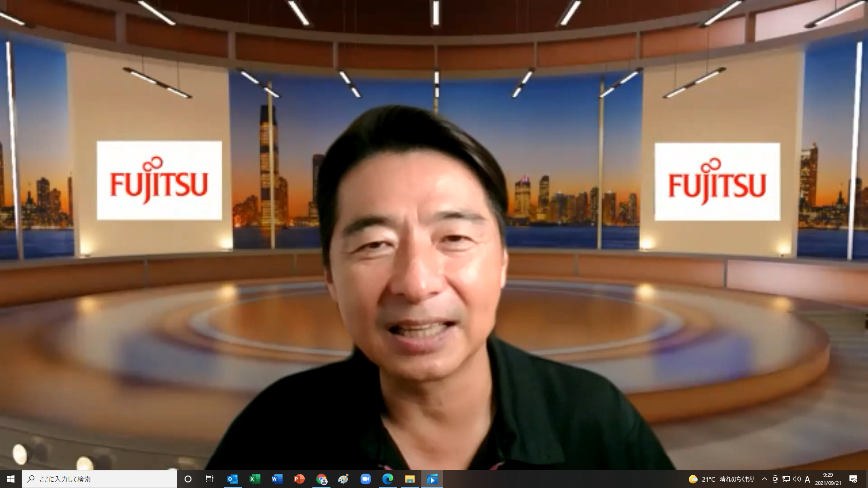Viewport: 868px width, 488px height.
Task: Open File Explorer from the taskbar
Action: [x=410, y=479]
